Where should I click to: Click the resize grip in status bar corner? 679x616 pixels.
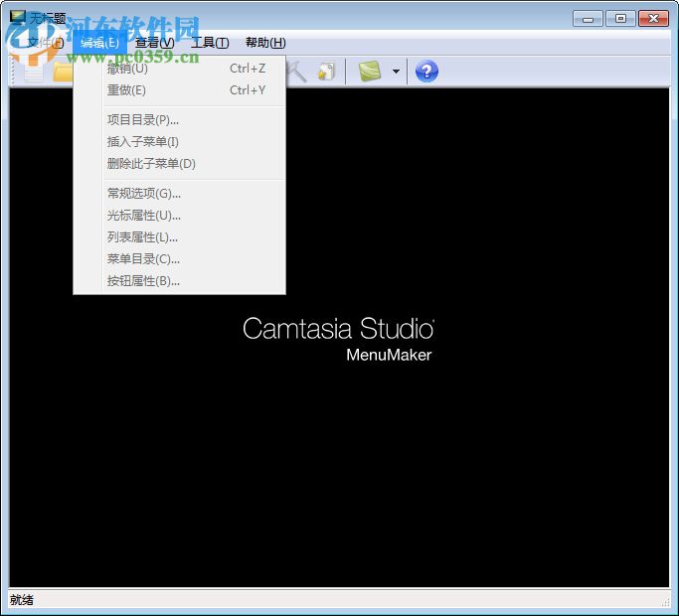(x=665, y=602)
